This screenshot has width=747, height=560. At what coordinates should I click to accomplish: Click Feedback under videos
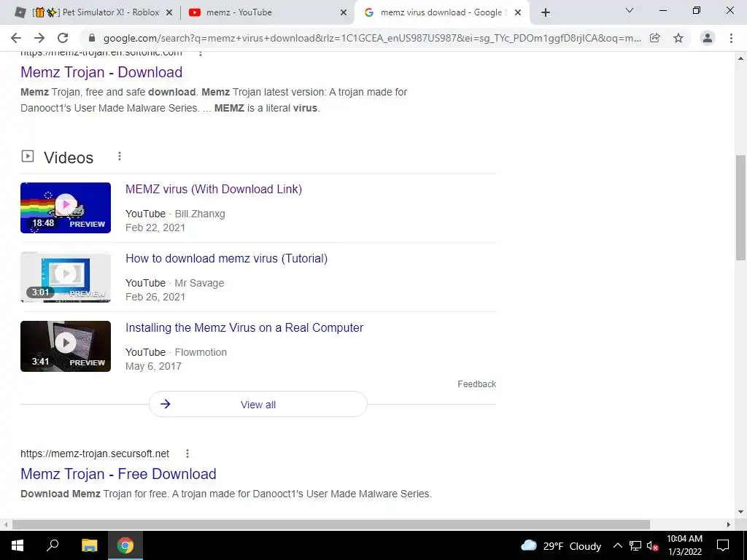click(477, 384)
